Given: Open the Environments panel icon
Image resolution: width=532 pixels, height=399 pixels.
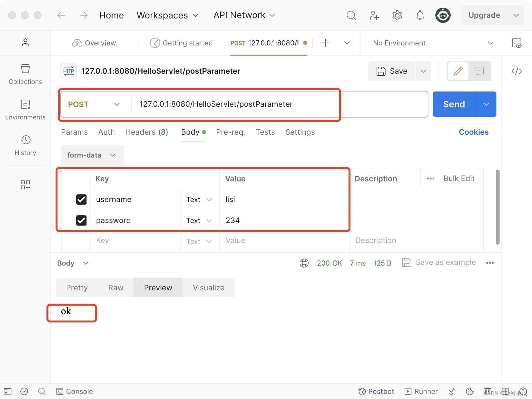Looking at the screenshot, I should (25, 109).
